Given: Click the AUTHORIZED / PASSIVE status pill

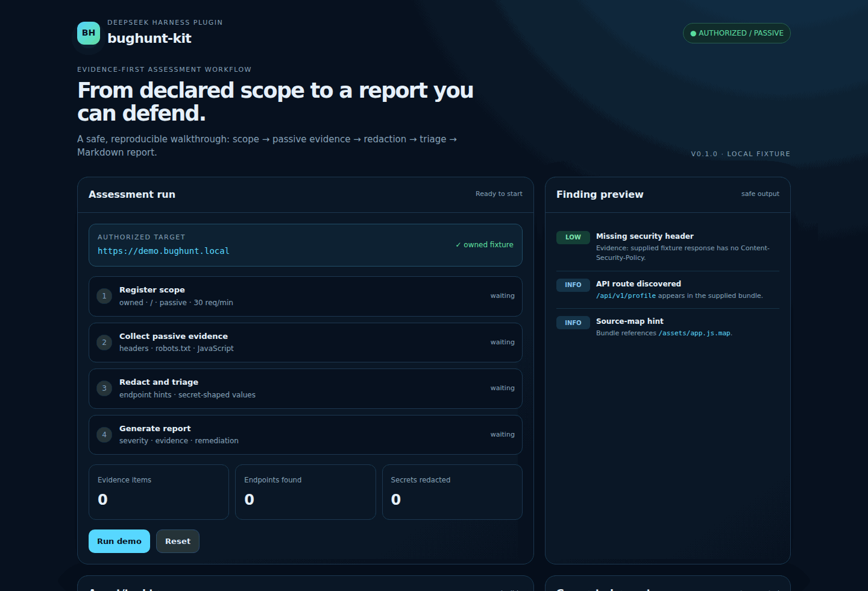Looking at the screenshot, I should coord(737,33).
